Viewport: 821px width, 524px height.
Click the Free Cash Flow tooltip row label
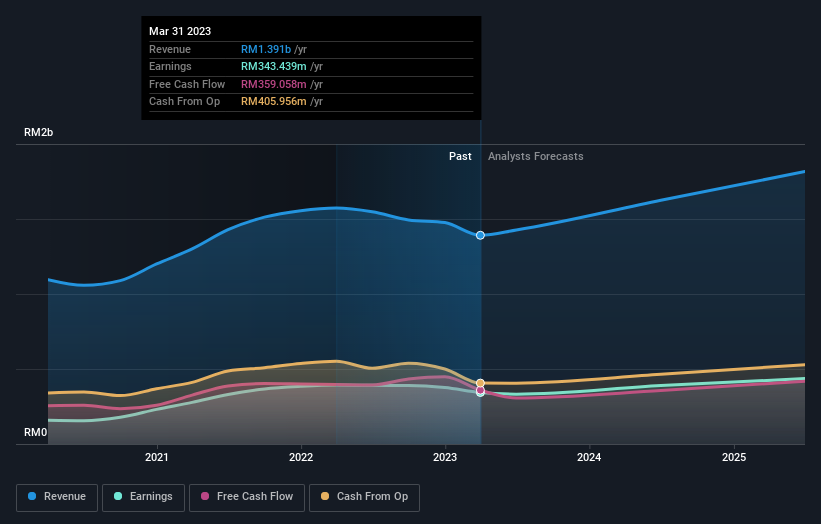click(187, 84)
